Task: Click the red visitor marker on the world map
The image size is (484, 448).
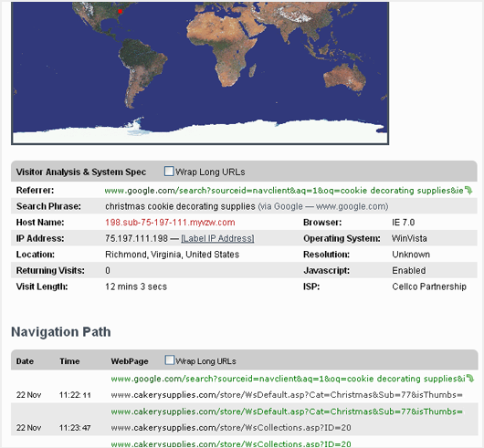Action: point(120,12)
